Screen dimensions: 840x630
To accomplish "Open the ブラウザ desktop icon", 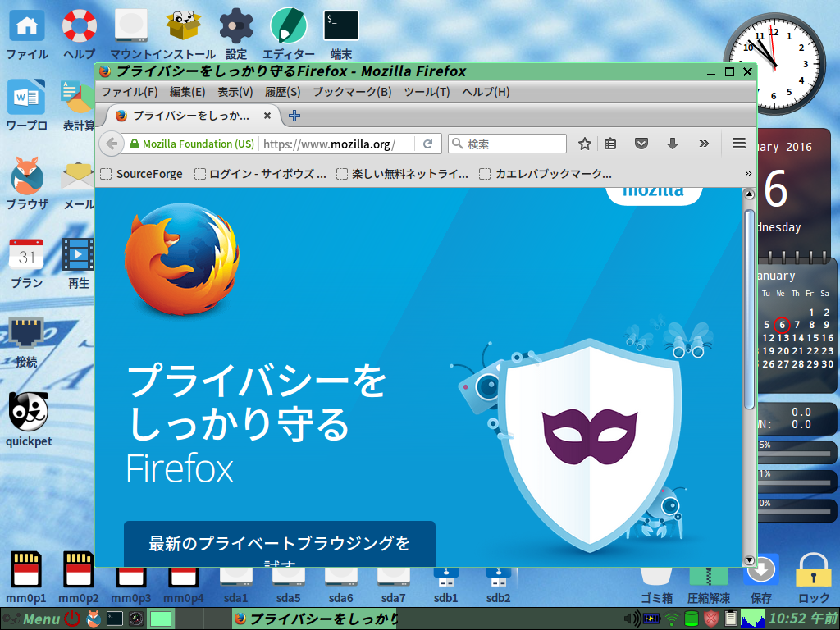I will [x=26, y=176].
